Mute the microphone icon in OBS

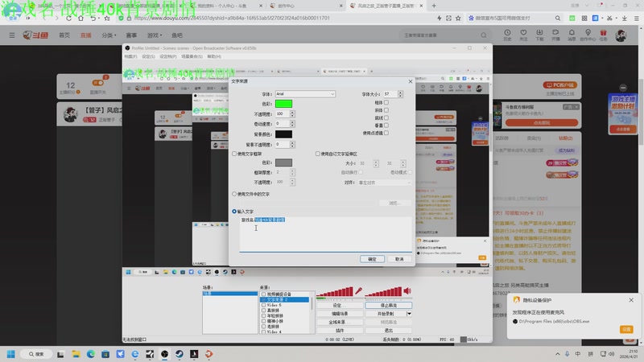click(x=358, y=291)
